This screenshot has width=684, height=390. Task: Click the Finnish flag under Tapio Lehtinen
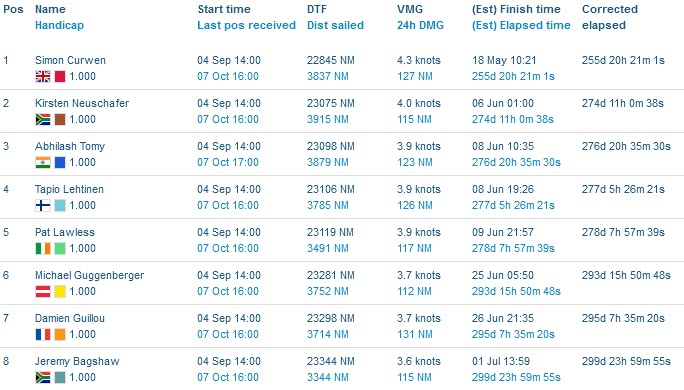(x=43, y=205)
